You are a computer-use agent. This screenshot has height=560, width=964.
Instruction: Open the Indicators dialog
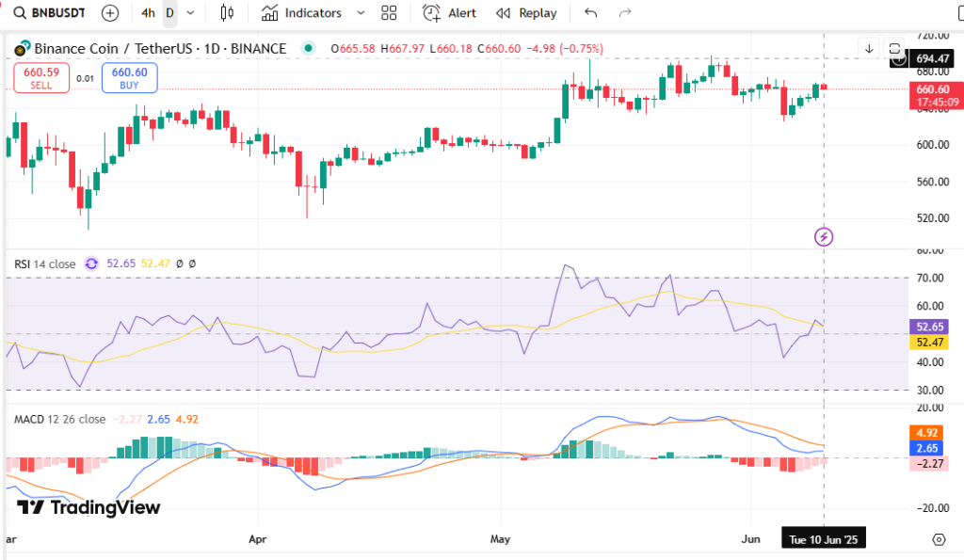point(301,13)
